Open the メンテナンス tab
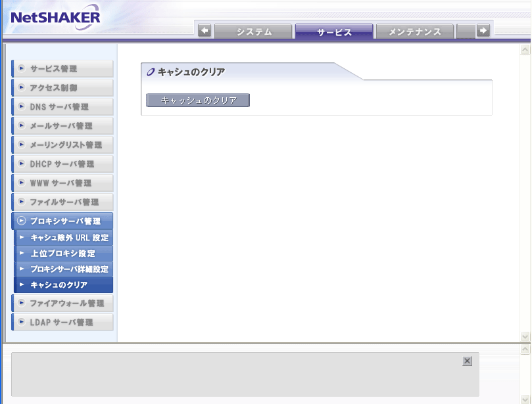532x404 pixels. click(x=414, y=32)
